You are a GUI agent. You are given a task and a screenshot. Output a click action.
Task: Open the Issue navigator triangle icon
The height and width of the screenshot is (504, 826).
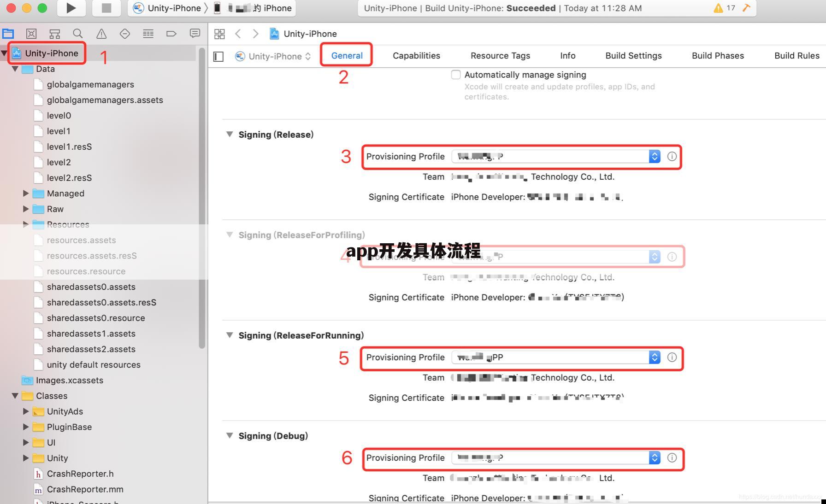(x=101, y=34)
